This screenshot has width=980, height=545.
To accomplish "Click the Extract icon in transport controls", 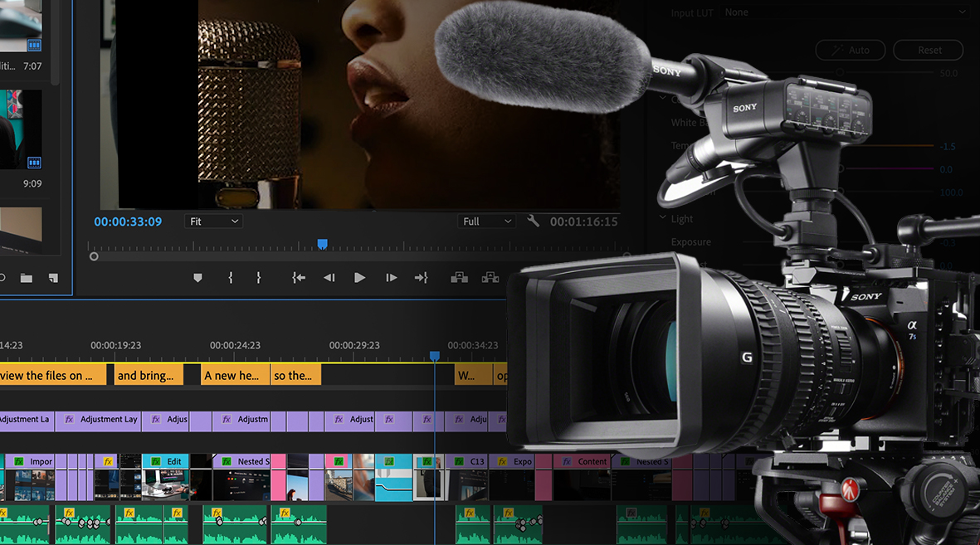I will pos(490,277).
